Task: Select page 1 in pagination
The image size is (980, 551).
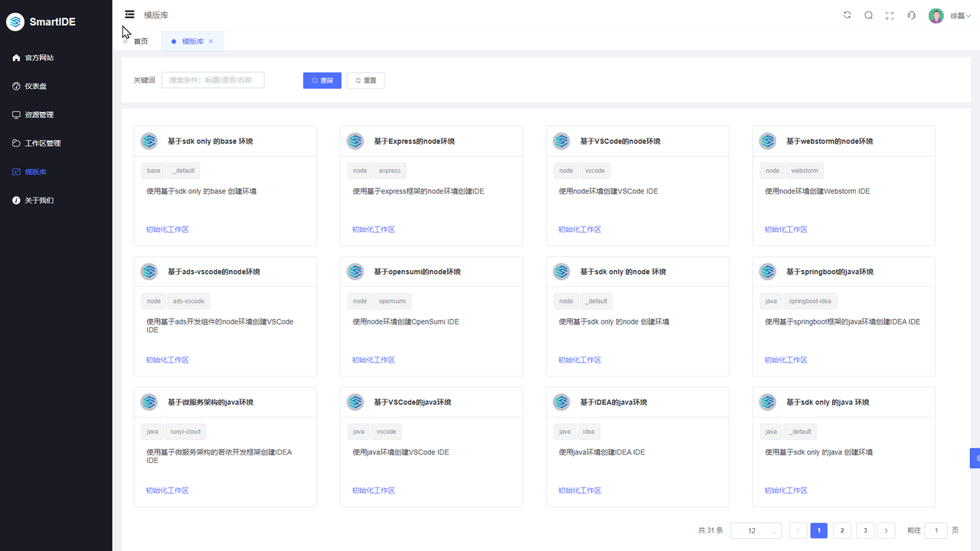Action: coord(819,530)
